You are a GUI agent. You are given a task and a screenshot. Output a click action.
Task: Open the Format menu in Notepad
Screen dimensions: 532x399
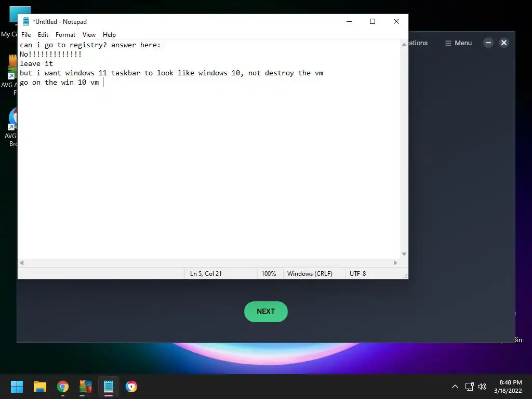65,35
